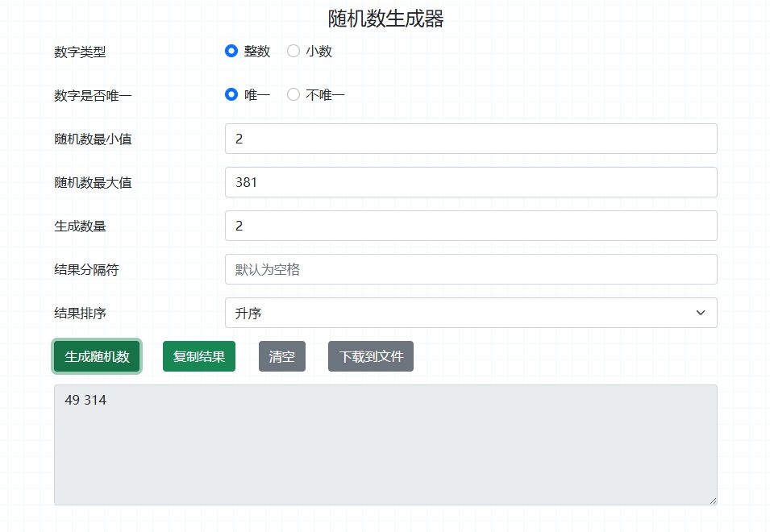Click the 数字是否唯一 label

coord(93,95)
